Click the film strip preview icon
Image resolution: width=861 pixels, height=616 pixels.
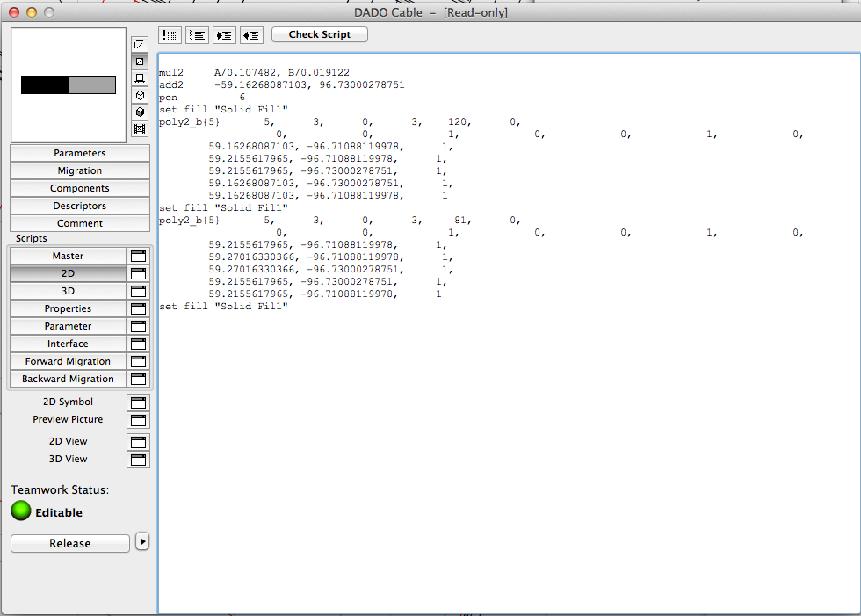(139, 129)
